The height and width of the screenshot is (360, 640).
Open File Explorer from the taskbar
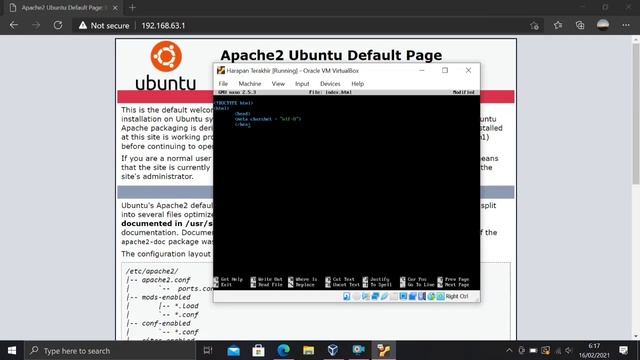[309, 351]
